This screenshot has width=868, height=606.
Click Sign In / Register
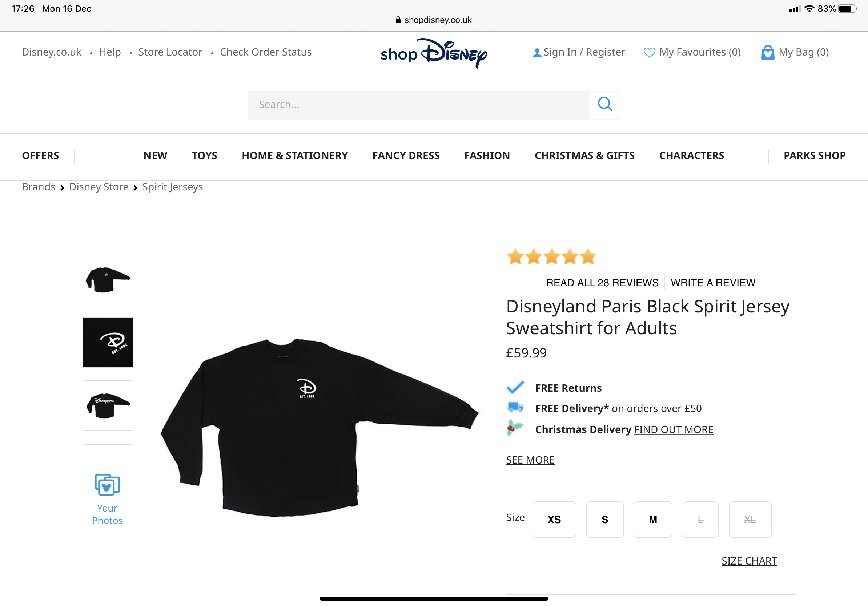[584, 52]
